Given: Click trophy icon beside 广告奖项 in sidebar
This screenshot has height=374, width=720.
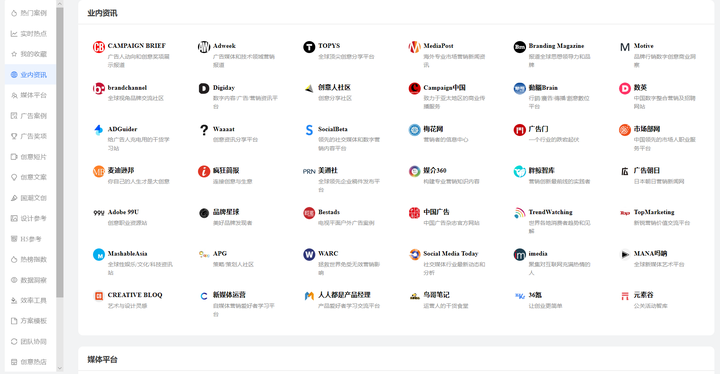Looking at the screenshot, I should pyautogui.click(x=14, y=136).
